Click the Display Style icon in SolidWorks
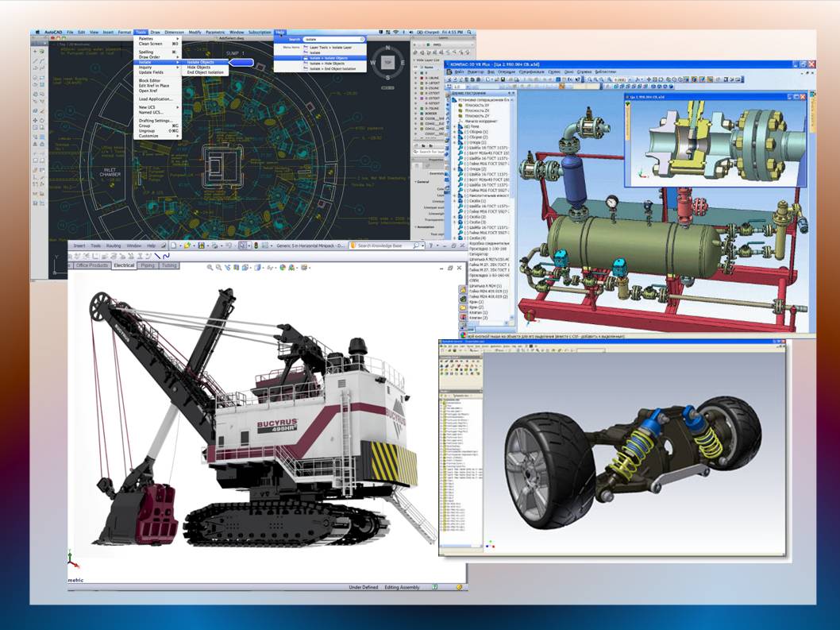 [x=258, y=268]
